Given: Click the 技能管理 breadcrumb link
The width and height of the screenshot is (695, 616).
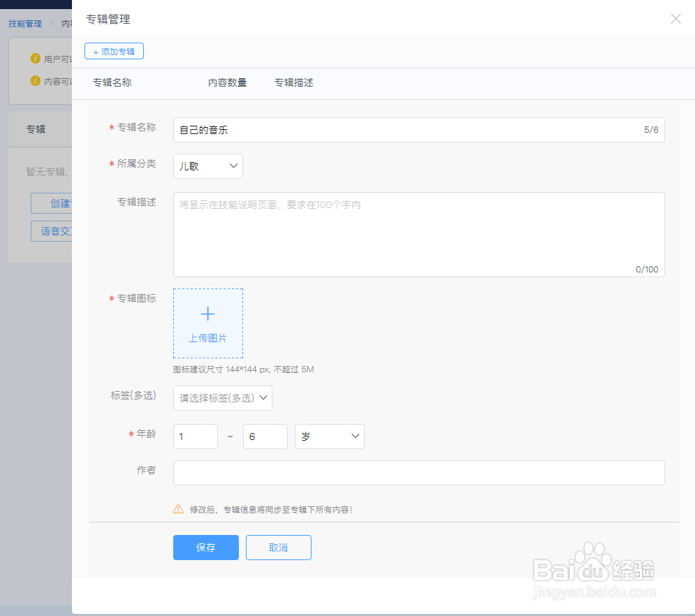Looking at the screenshot, I should pos(24,23).
